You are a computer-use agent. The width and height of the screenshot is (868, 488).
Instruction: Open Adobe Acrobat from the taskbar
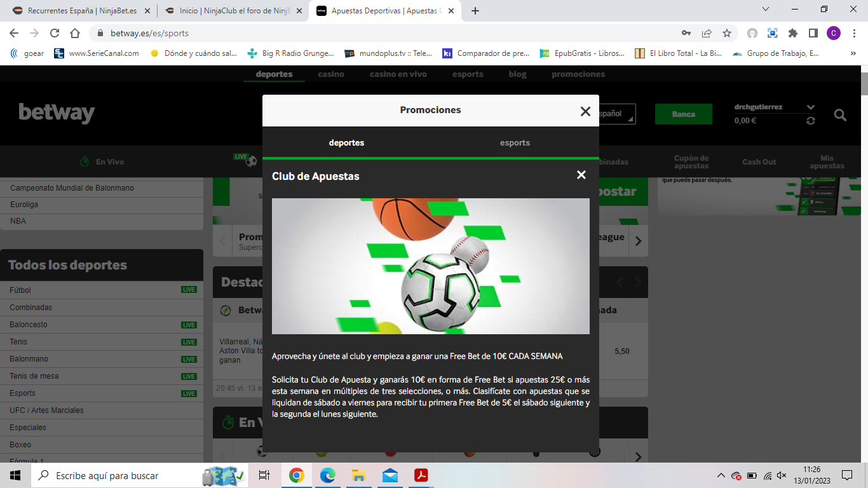pyautogui.click(x=421, y=475)
